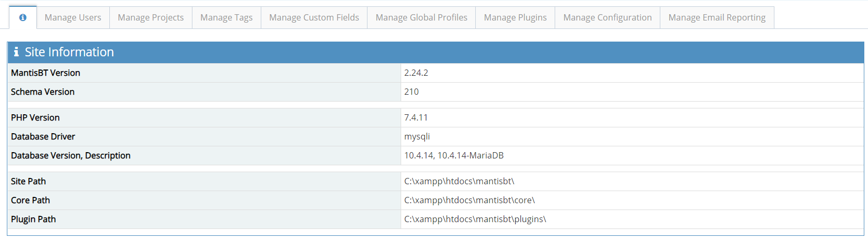Switch to the Manage Plugins tab
868x239 pixels.
point(515,17)
